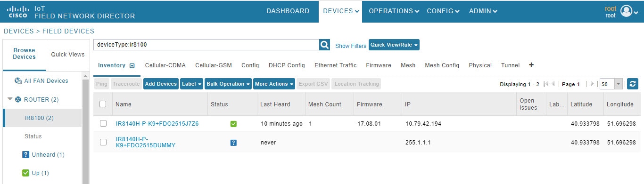This screenshot has height=184, width=644.
Task: Open the Inventory tab dropdown icon
Action: (132, 65)
